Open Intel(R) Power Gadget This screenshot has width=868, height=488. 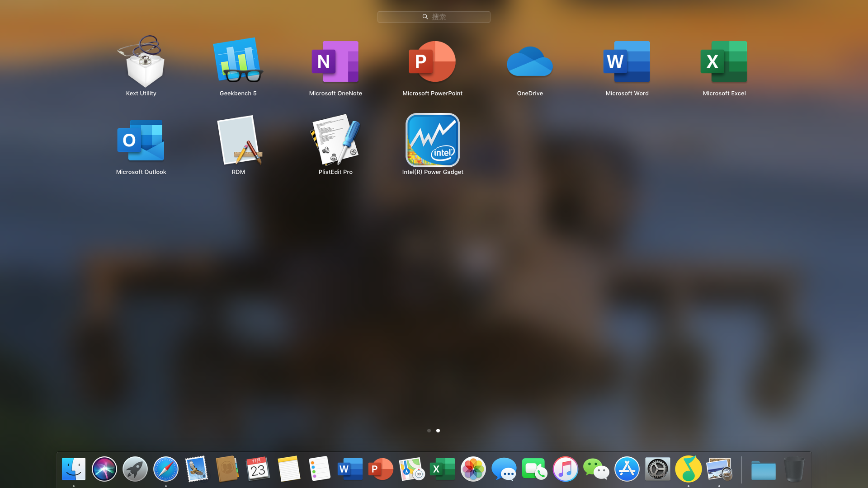click(x=433, y=141)
